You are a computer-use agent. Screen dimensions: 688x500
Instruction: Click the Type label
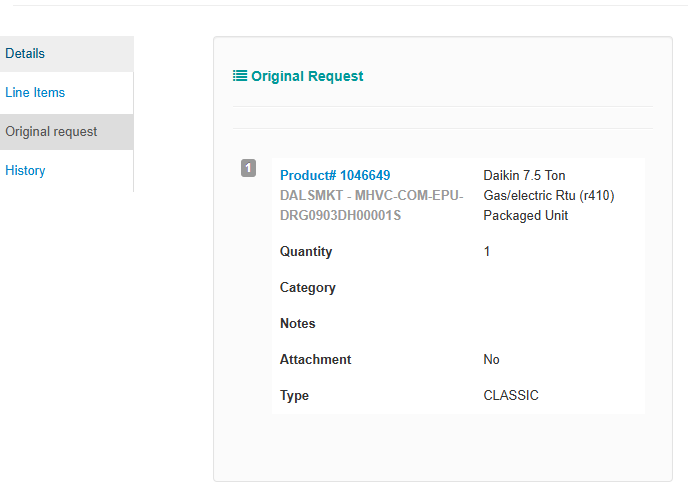[x=294, y=396]
